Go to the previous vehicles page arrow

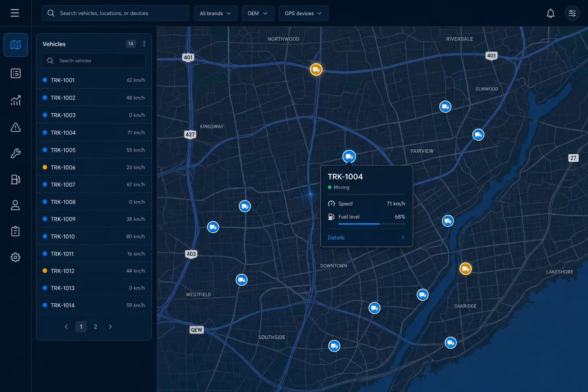(x=66, y=327)
